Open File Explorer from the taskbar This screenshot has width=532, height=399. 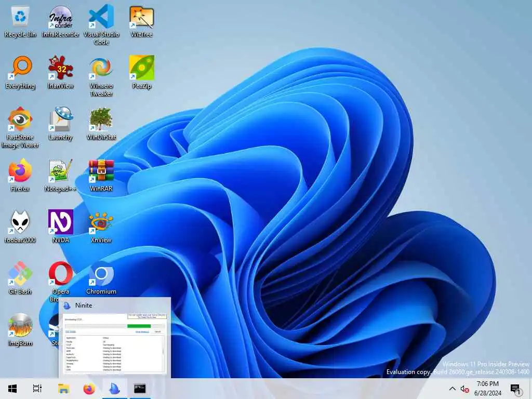63,389
